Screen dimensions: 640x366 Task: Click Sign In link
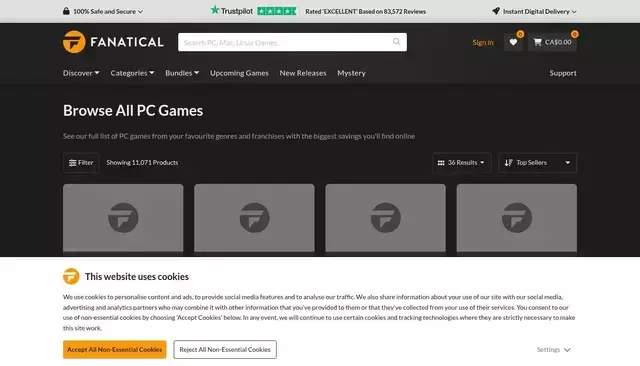coord(483,42)
